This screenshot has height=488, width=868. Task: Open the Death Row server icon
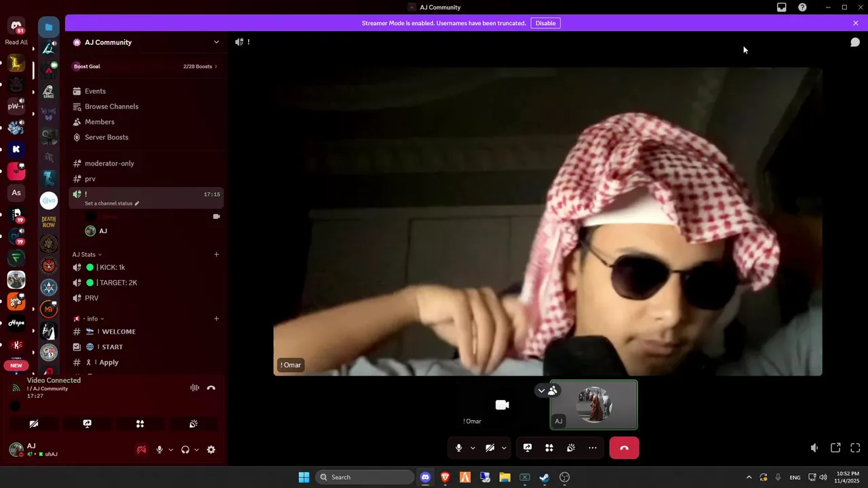49,222
